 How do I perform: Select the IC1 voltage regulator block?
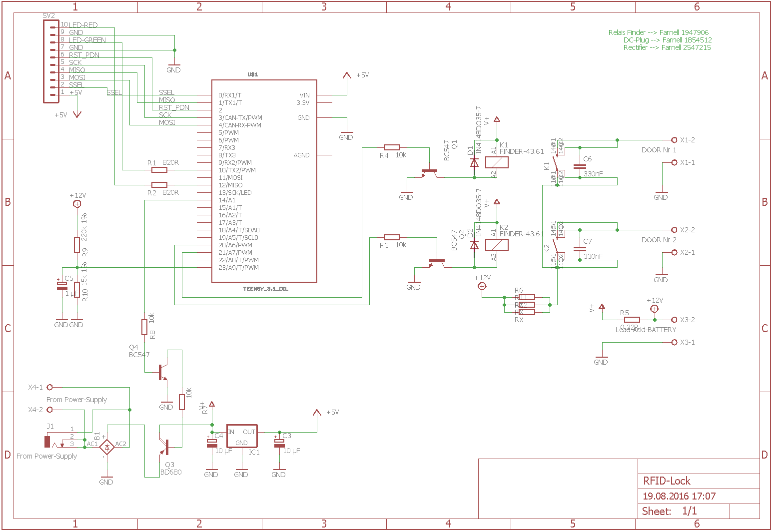point(242,436)
